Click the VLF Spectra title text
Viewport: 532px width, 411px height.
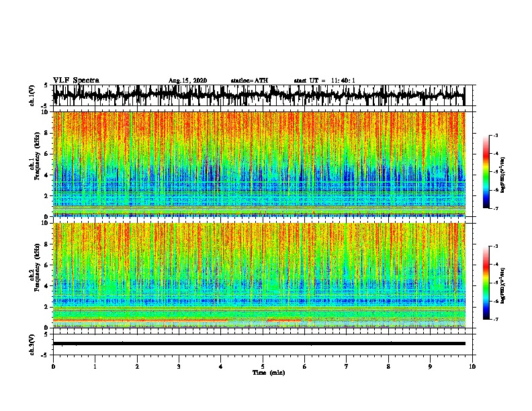(x=76, y=81)
